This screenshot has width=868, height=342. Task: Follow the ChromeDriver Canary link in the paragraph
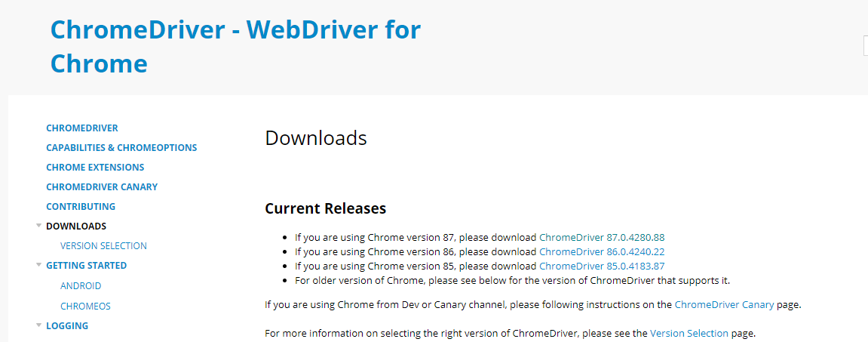(724, 305)
